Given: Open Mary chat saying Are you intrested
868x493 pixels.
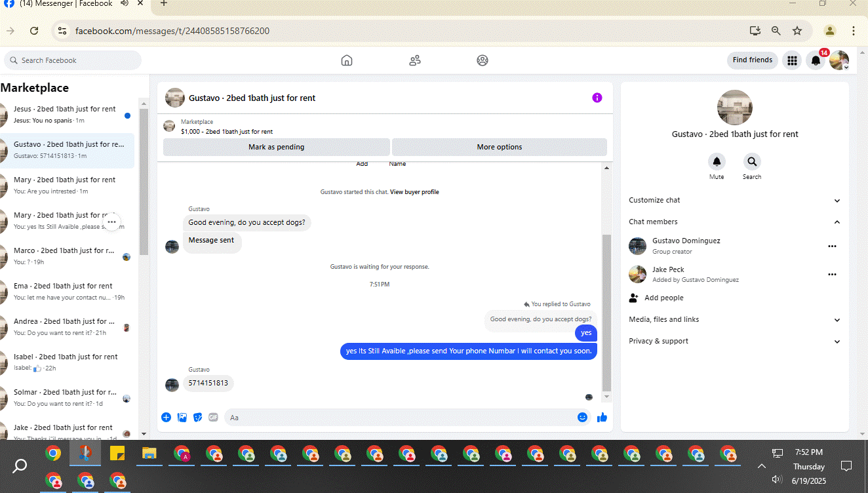Looking at the screenshot, I should coord(68,186).
